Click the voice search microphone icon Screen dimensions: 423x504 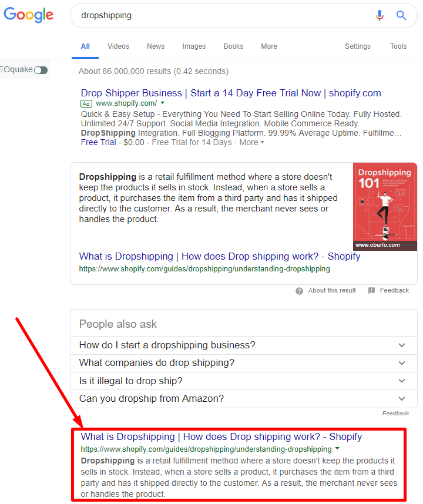click(x=380, y=16)
